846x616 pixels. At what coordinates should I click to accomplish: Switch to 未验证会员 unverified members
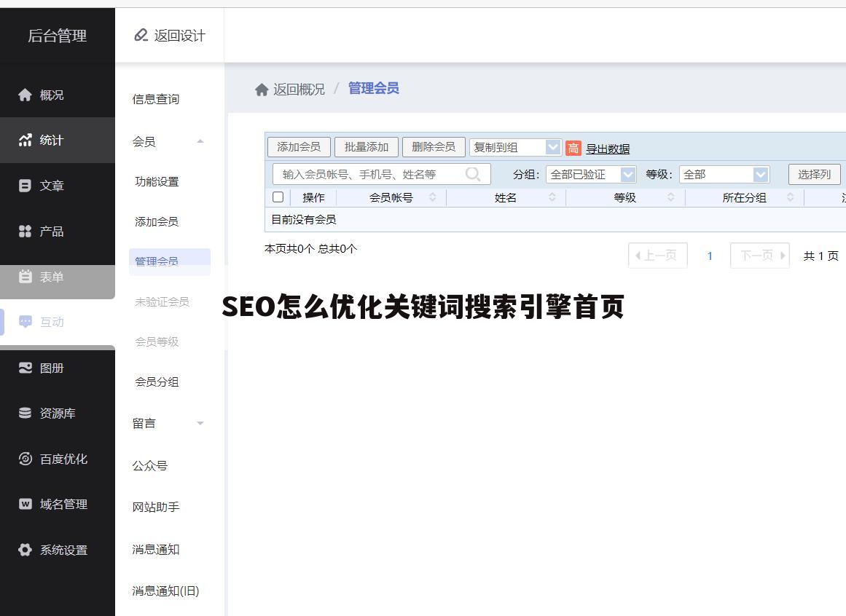162,301
